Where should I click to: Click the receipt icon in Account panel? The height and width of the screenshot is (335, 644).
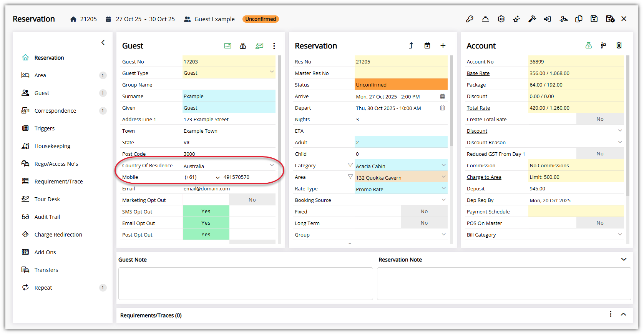pyautogui.click(x=619, y=45)
